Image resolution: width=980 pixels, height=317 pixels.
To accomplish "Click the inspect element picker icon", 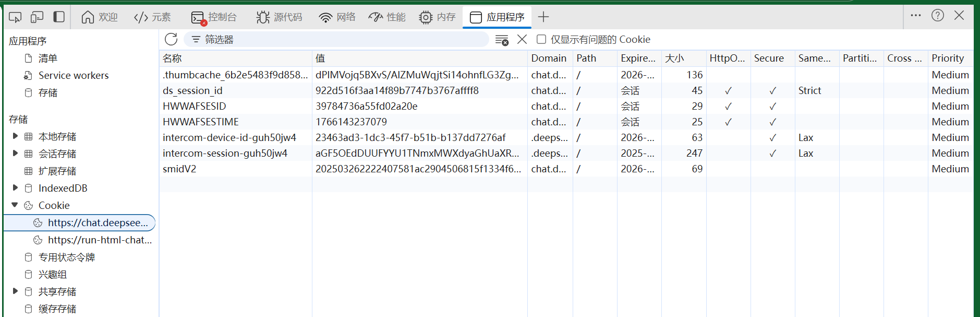I will (15, 17).
